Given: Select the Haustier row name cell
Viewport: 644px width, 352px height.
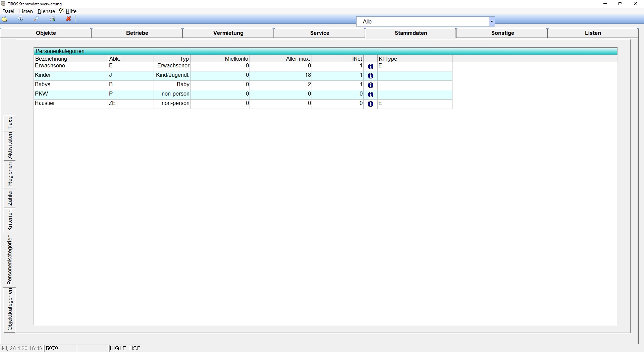Looking at the screenshot, I should [x=71, y=104].
